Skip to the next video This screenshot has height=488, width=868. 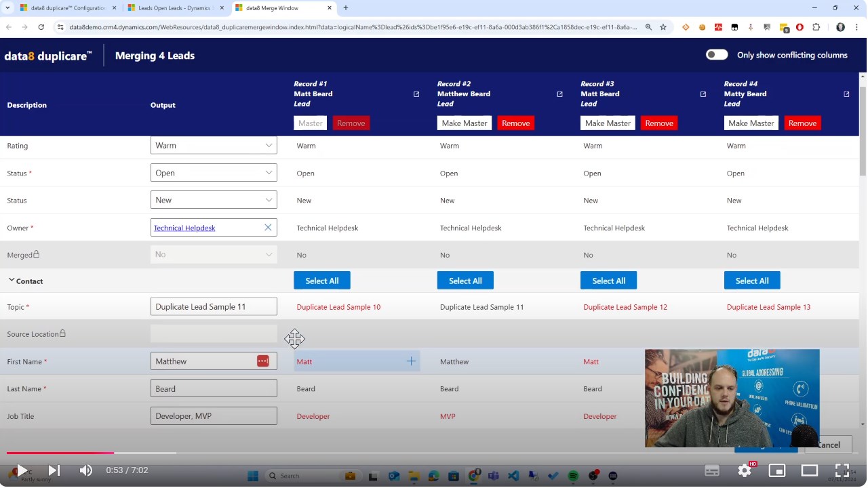click(x=54, y=470)
